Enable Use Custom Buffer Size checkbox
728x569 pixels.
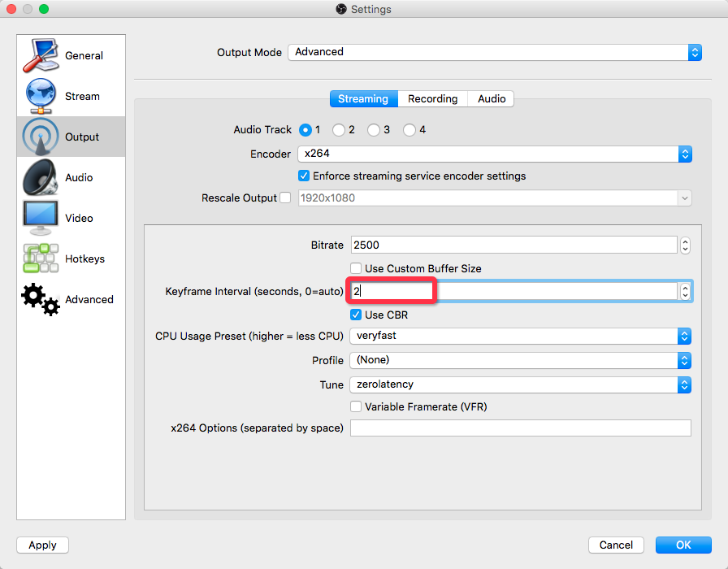click(x=356, y=268)
